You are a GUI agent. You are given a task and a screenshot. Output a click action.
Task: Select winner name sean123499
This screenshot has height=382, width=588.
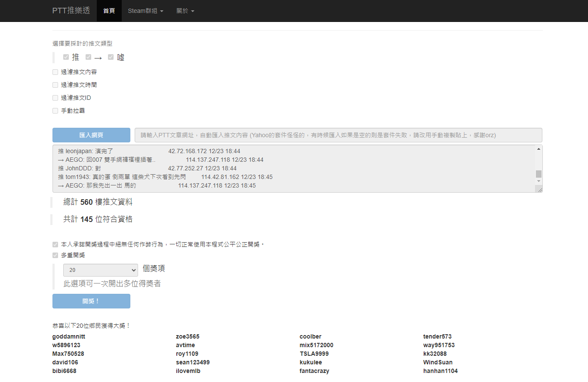tap(193, 362)
